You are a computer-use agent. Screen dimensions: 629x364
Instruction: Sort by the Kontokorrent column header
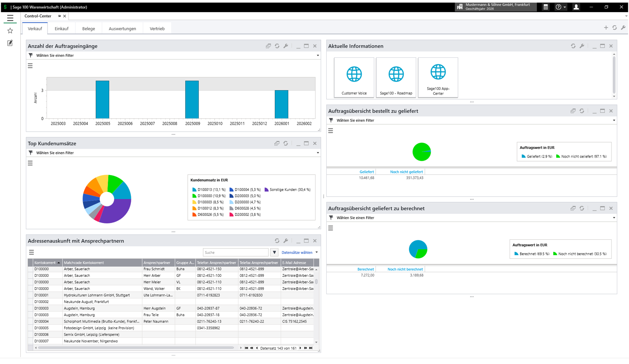coord(45,263)
